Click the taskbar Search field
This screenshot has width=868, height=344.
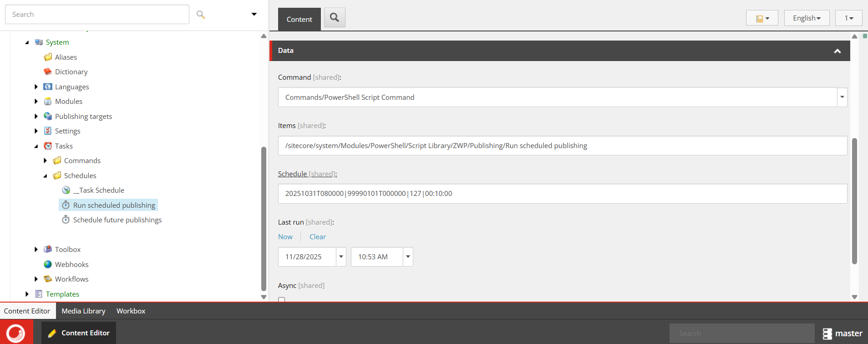742,333
